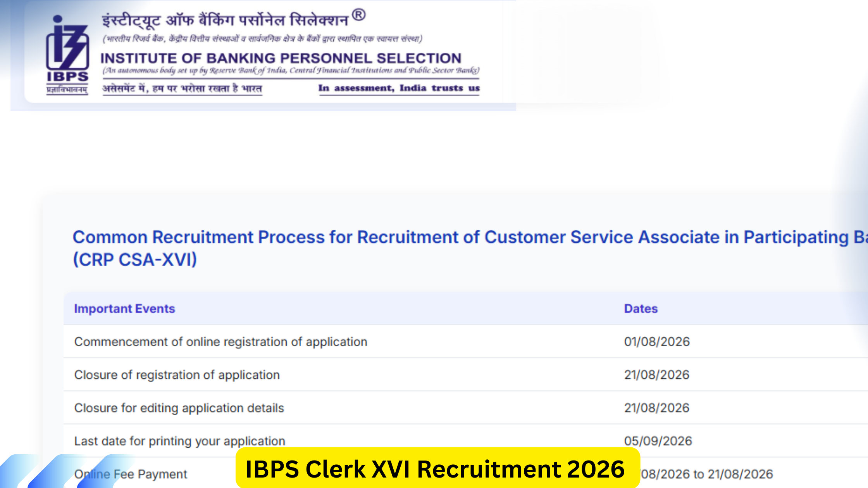
Task: Click the IBPS logo icon
Action: pos(67,55)
